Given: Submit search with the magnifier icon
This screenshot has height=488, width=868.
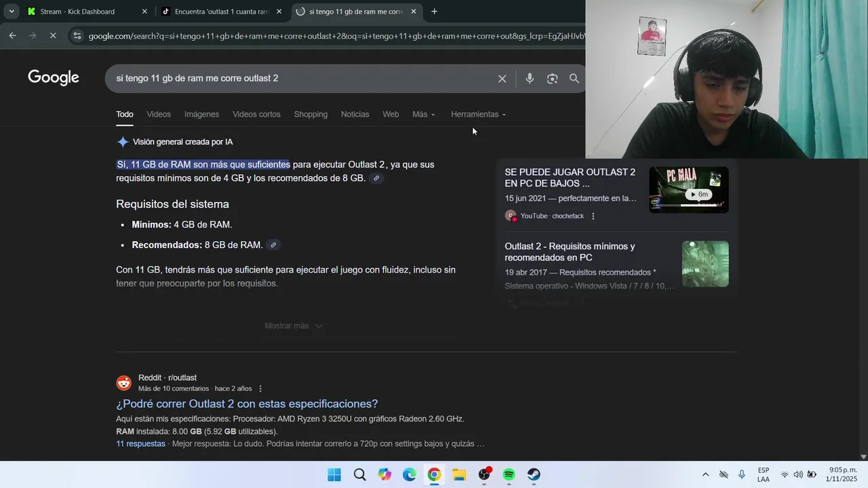Looking at the screenshot, I should coord(574,79).
